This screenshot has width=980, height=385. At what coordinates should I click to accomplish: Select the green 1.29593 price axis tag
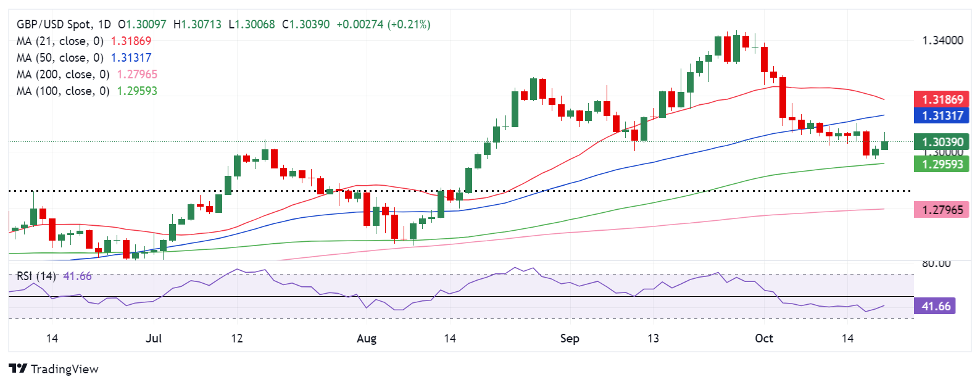[x=942, y=164]
